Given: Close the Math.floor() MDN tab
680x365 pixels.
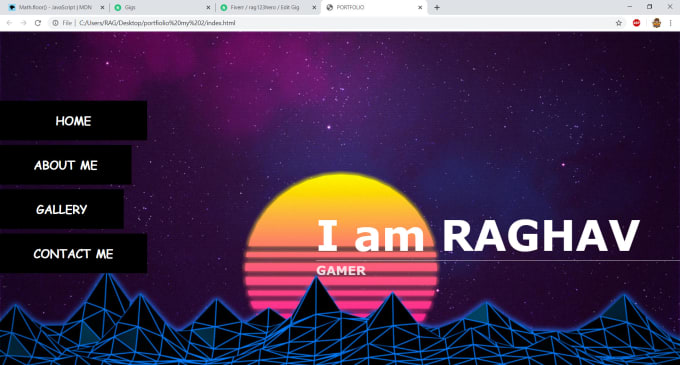Looking at the screenshot, I should (102, 7).
